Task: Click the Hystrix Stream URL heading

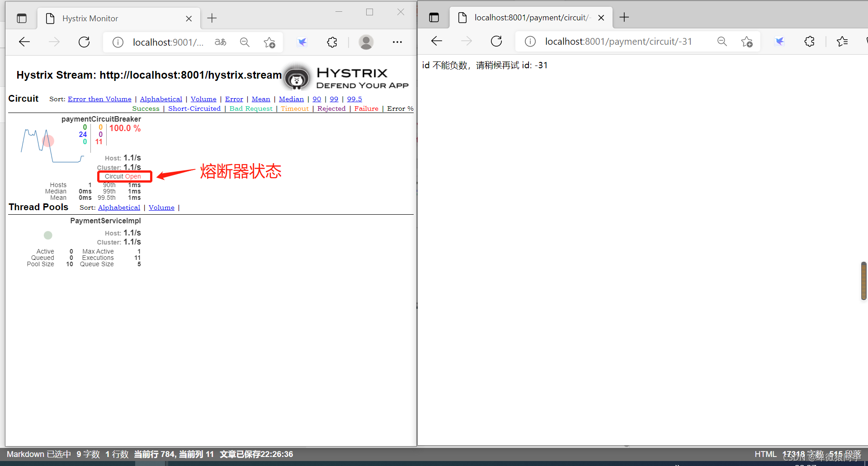Action: click(149, 75)
